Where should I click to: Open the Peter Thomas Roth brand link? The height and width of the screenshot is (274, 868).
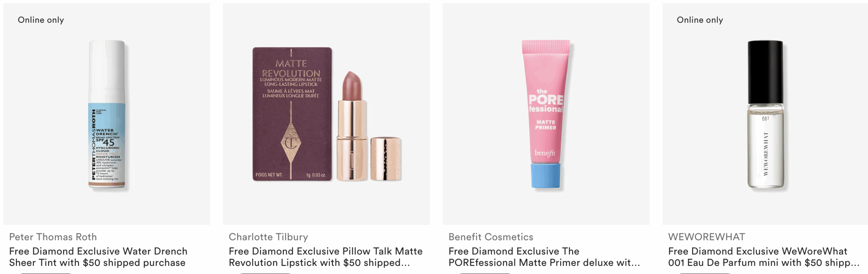click(53, 237)
